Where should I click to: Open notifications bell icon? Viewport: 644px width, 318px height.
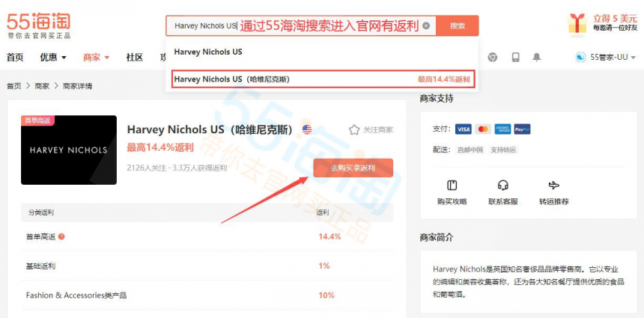click(536, 58)
